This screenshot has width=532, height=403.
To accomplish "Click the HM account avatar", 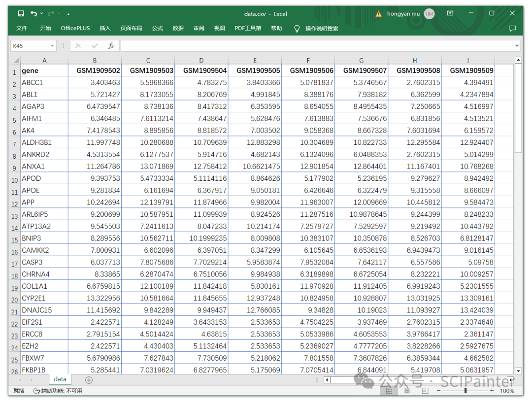I will point(429,14).
